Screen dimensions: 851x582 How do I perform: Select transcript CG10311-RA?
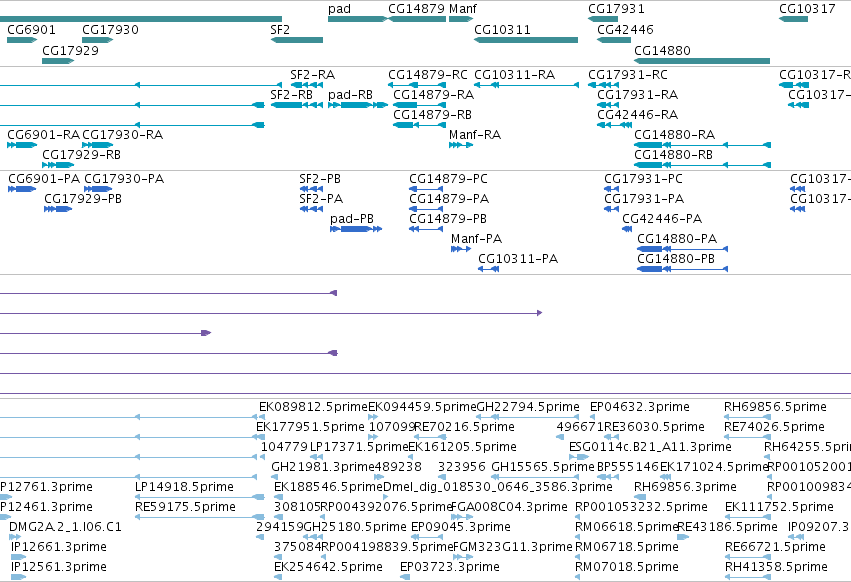526,85
